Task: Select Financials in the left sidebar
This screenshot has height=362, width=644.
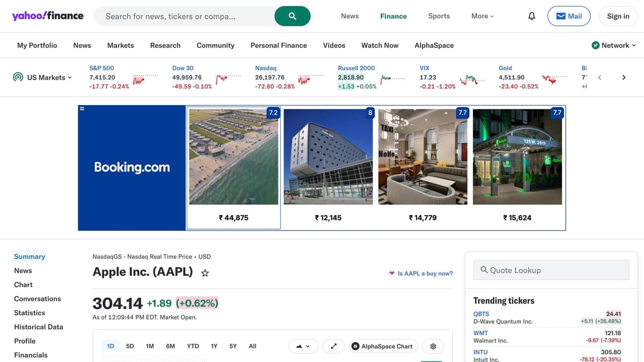Action: click(x=31, y=355)
